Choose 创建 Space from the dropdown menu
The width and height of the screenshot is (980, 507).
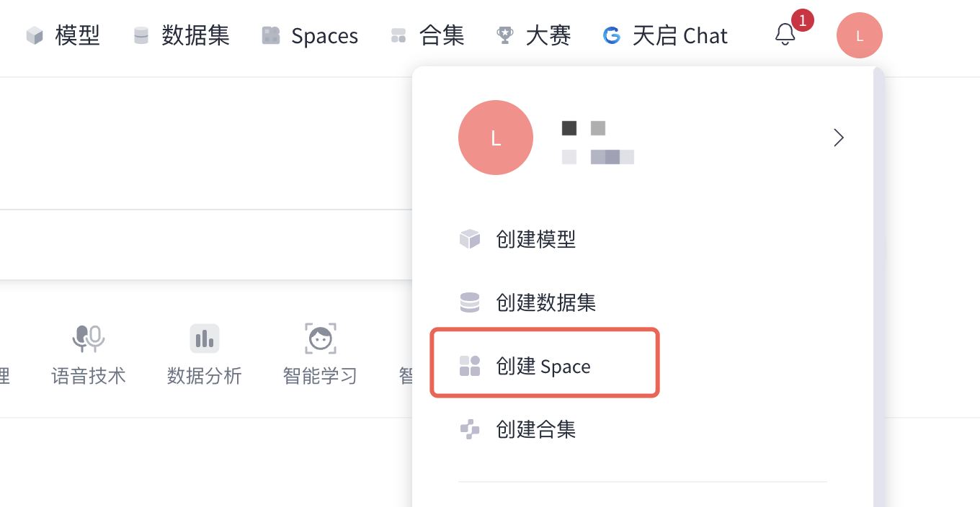coord(545,366)
